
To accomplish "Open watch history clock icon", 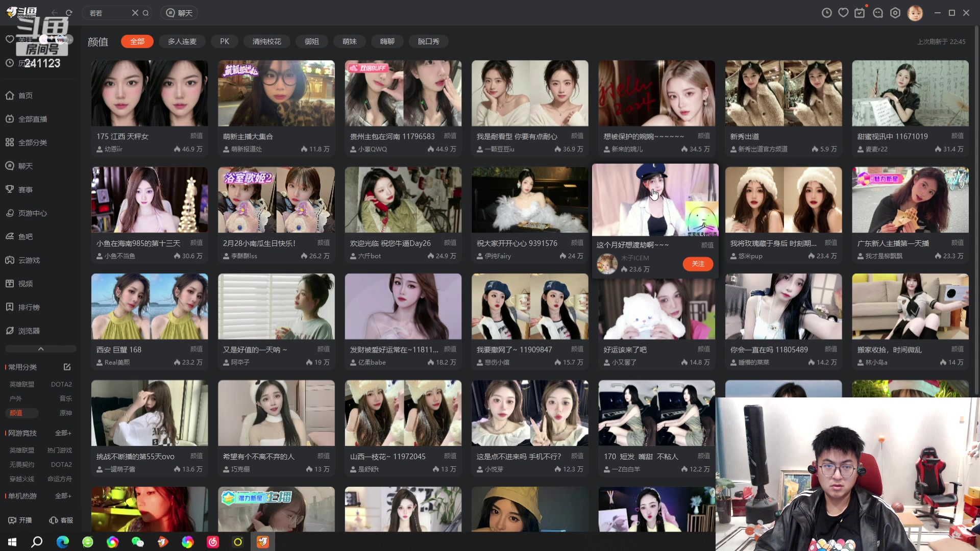I will [x=826, y=13].
